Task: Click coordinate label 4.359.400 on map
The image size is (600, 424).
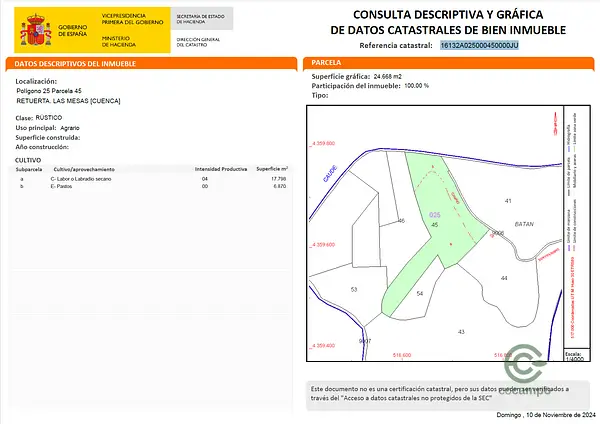Action: 323,346
